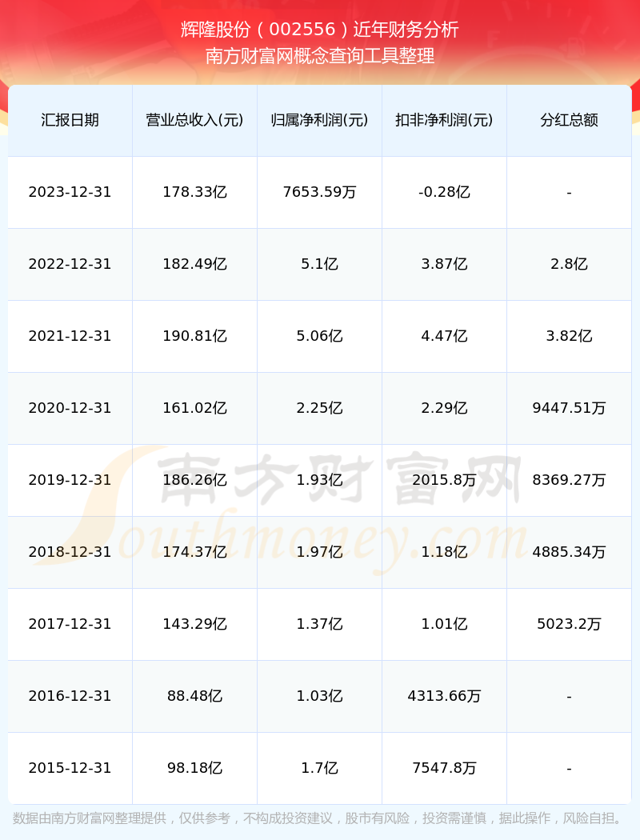Select the 1.93亿 net profit cell
The width and height of the screenshot is (640, 840).
coord(320,480)
